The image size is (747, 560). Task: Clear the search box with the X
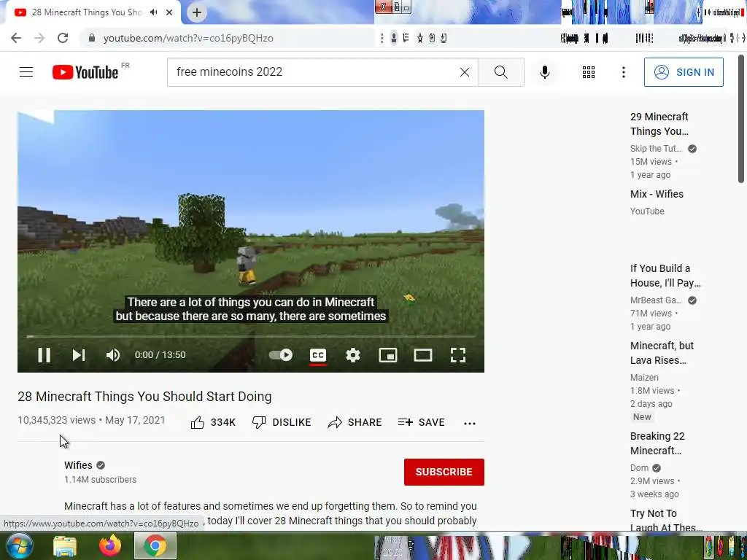pyautogui.click(x=465, y=72)
